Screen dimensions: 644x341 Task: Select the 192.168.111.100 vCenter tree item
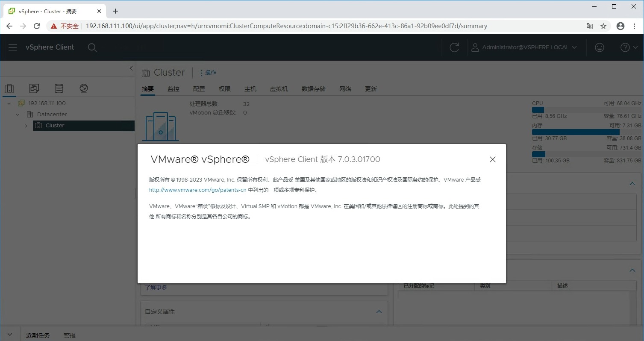click(x=47, y=103)
